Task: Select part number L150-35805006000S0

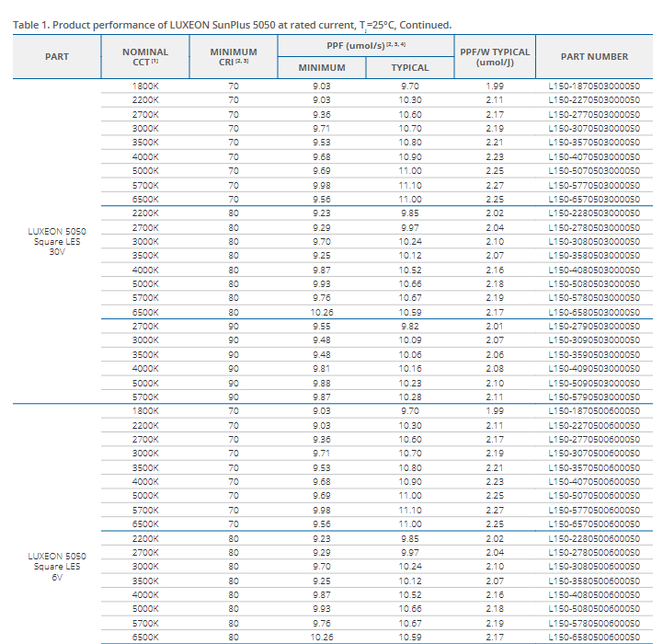Action: [x=594, y=581]
